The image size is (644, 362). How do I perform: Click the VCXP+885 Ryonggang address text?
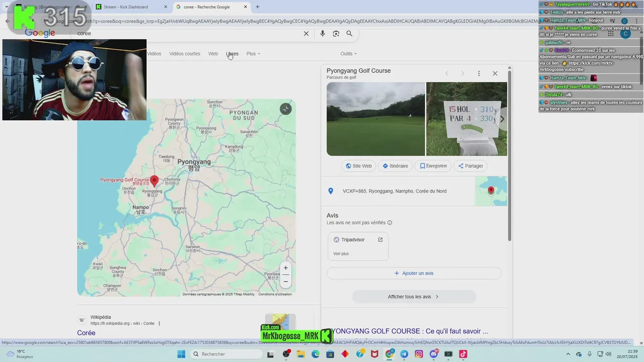tap(394, 191)
